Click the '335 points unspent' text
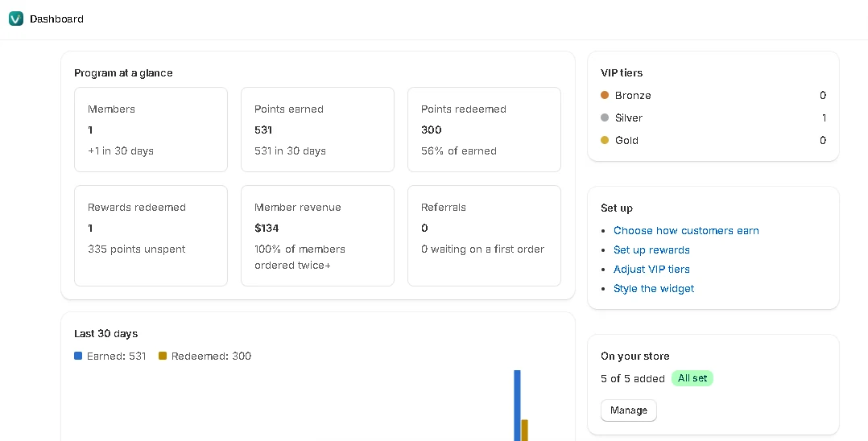 coord(137,249)
